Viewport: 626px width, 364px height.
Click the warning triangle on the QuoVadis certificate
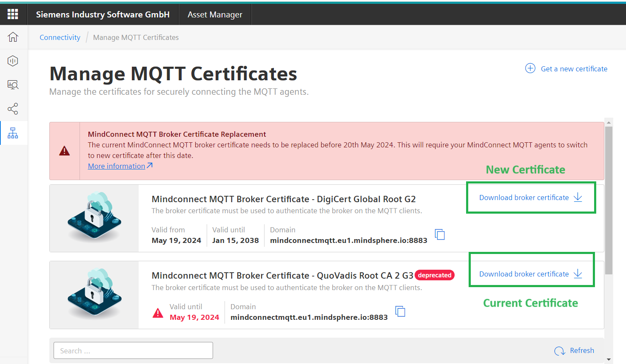click(158, 313)
